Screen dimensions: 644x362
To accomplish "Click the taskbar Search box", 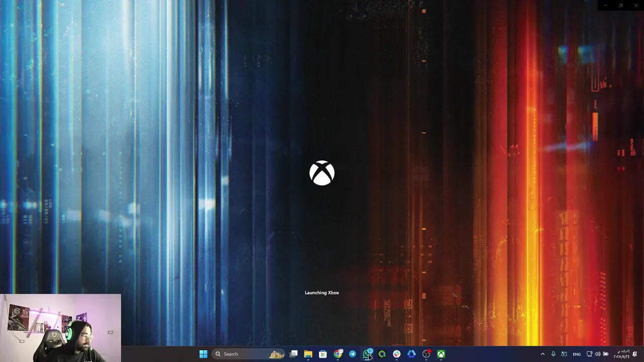I will [249, 354].
